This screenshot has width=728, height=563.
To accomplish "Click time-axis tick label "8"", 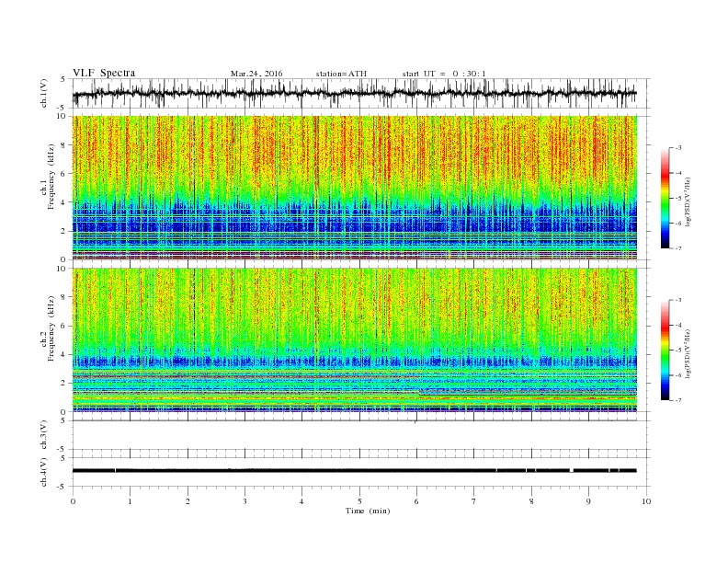I will (x=531, y=501).
